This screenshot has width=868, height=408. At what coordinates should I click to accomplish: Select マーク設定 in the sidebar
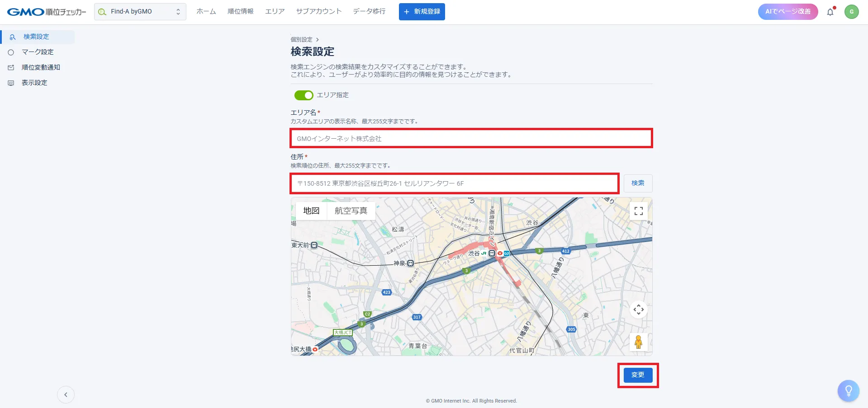pos(38,52)
